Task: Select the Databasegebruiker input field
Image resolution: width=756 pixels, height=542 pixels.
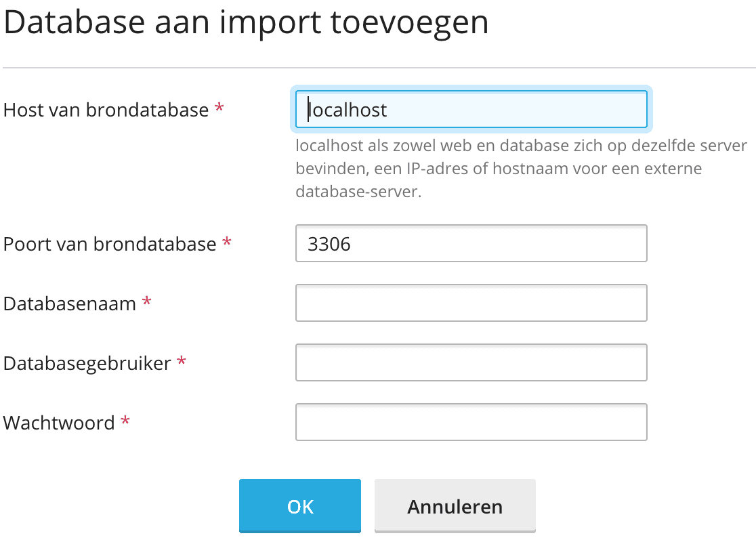Action: pos(471,362)
